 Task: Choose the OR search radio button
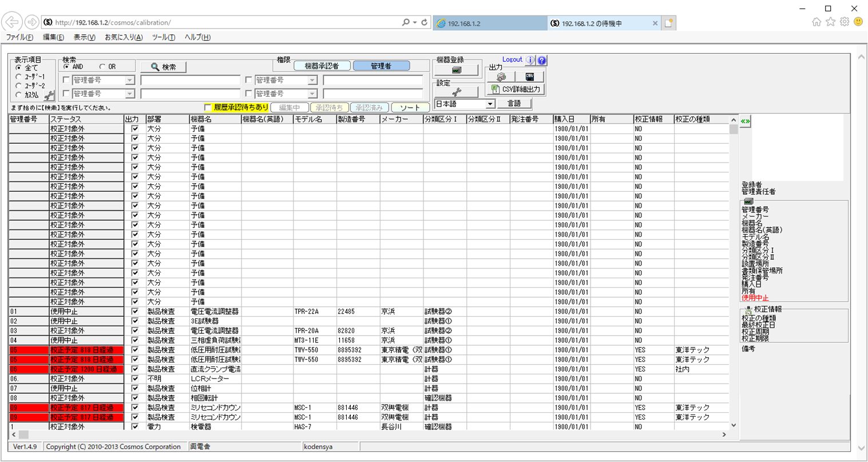[x=102, y=66]
